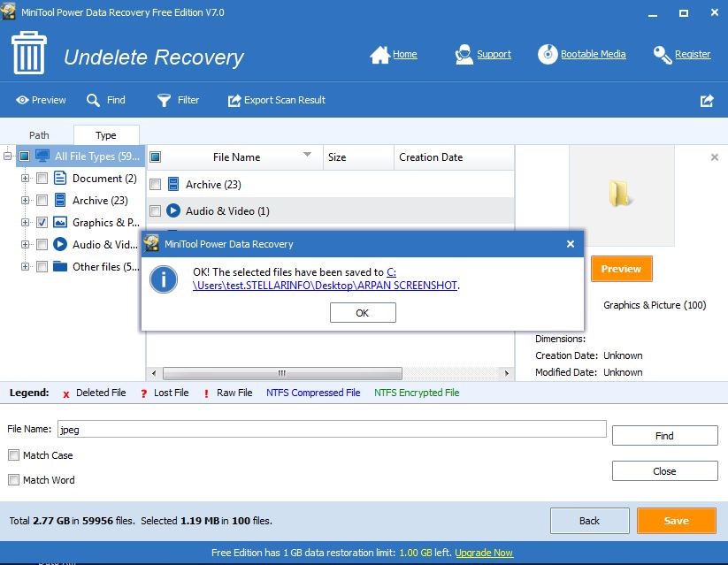The height and width of the screenshot is (565, 728).
Task: Close the MiniTool dialog with X
Action: (571, 244)
